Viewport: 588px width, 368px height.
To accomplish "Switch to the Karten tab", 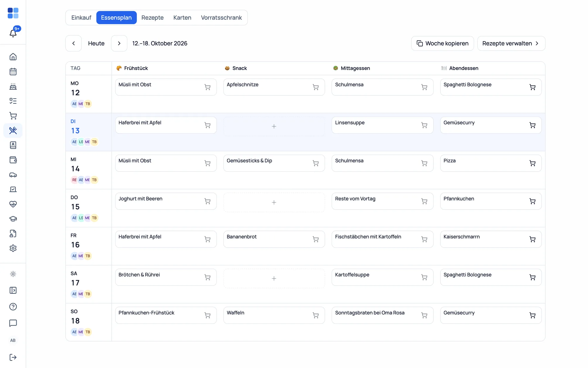I will (x=182, y=18).
